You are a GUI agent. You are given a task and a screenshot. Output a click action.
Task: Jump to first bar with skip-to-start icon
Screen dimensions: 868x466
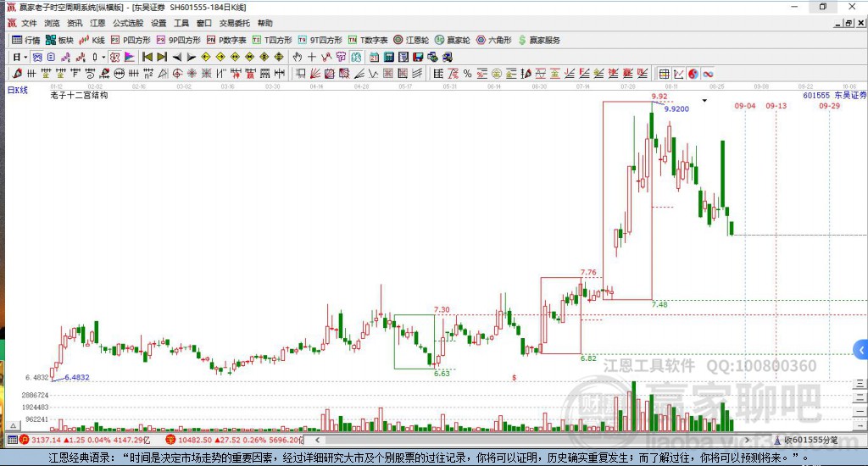(x=147, y=57)
